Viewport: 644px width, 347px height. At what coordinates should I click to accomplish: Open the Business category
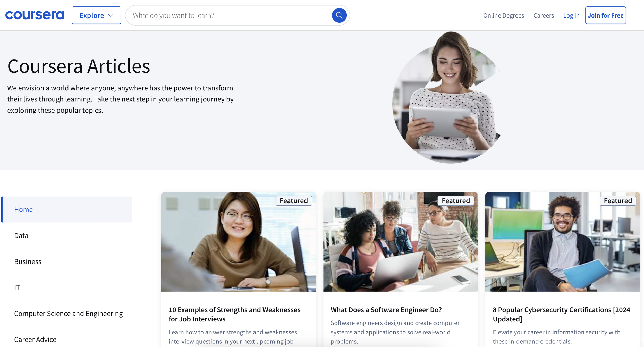(28, 261)
